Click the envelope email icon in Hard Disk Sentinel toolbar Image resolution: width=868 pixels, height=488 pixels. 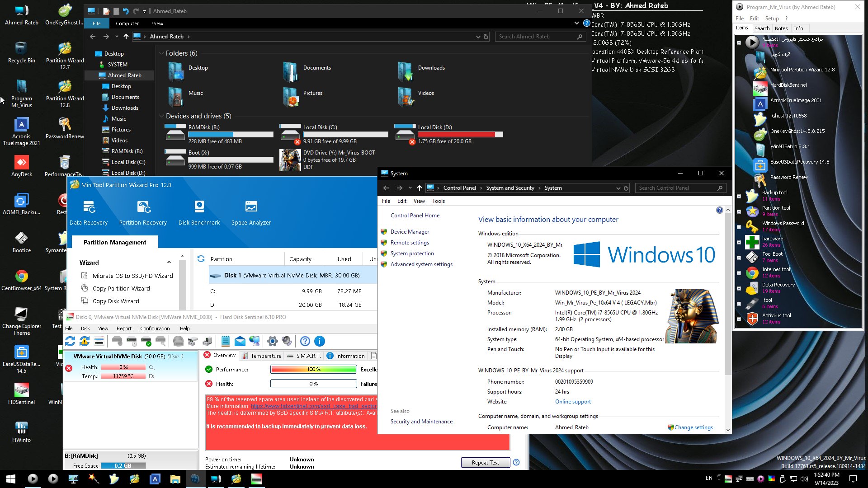[x=240, y=341]
